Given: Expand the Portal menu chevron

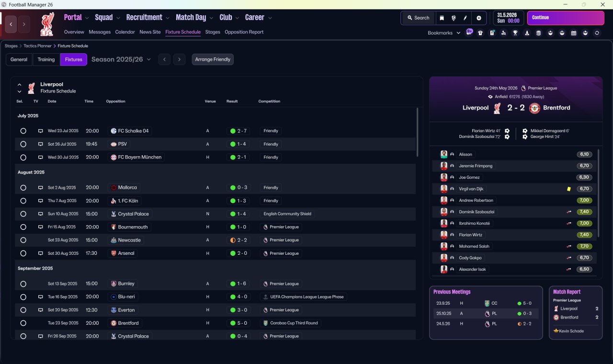Looking at the screenshot, I should point(87,18).
